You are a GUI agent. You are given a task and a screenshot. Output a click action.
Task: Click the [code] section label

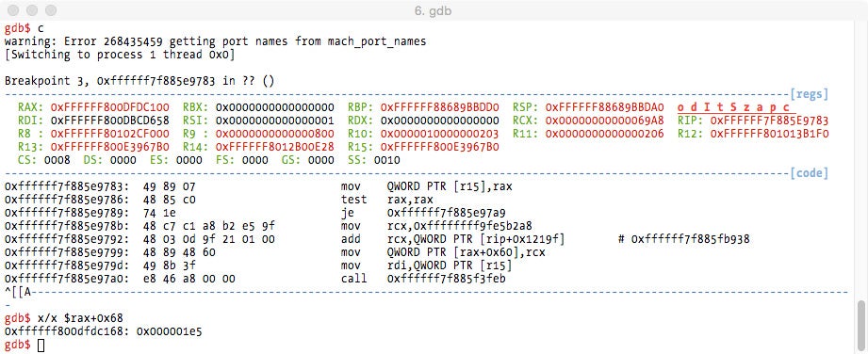810,173
